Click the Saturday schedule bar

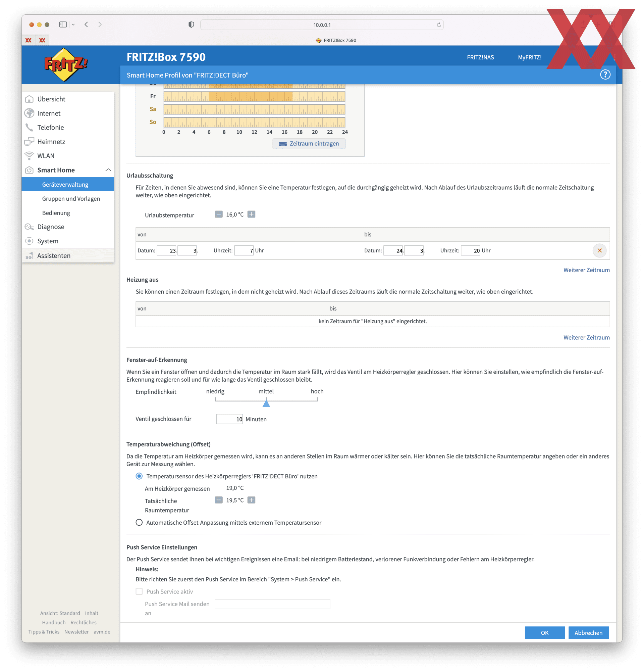(254, 109)
